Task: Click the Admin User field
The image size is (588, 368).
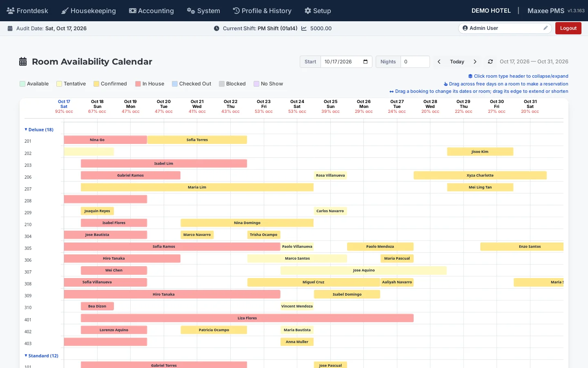Action: point(505,28)
